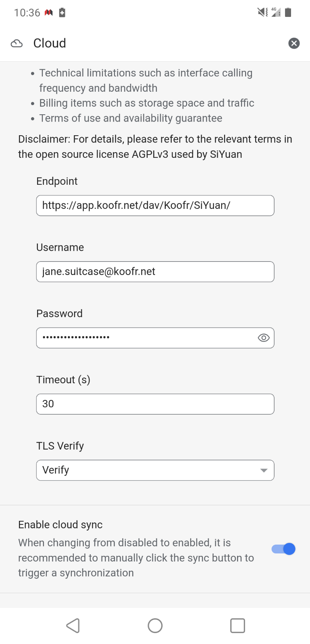Select the Timeout value field showing 30

[x=155, y=404]
